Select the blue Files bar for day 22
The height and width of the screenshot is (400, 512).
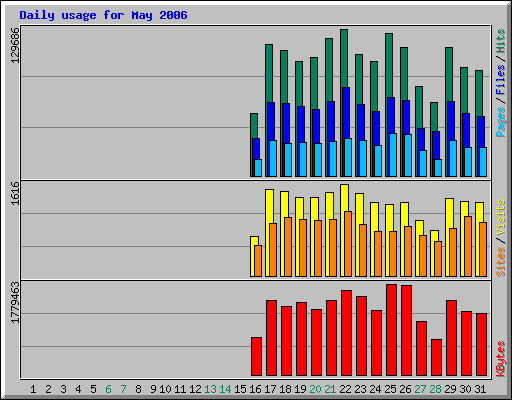click(x=346, y=113)
